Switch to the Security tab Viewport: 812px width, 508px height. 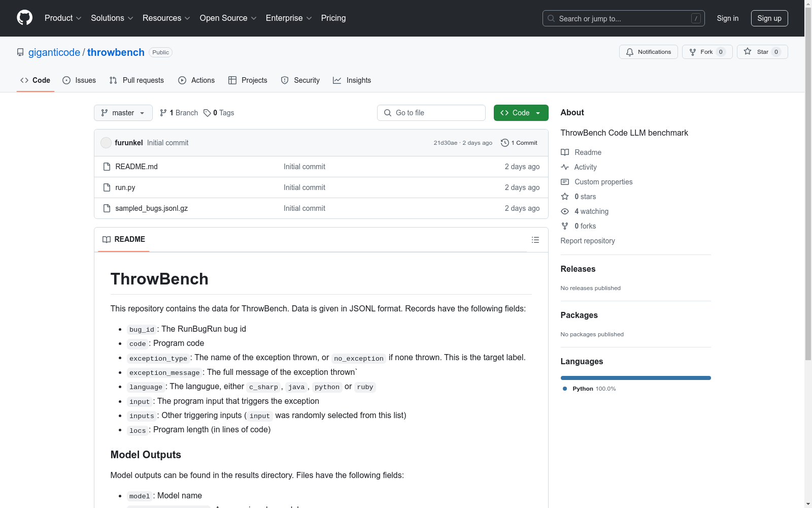tap(300, 80)
